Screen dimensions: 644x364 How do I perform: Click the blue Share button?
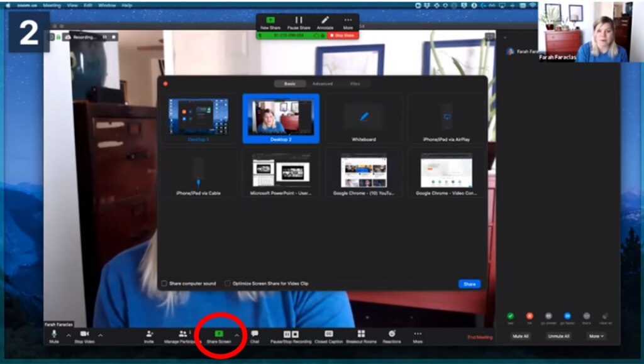click(469, 284)
